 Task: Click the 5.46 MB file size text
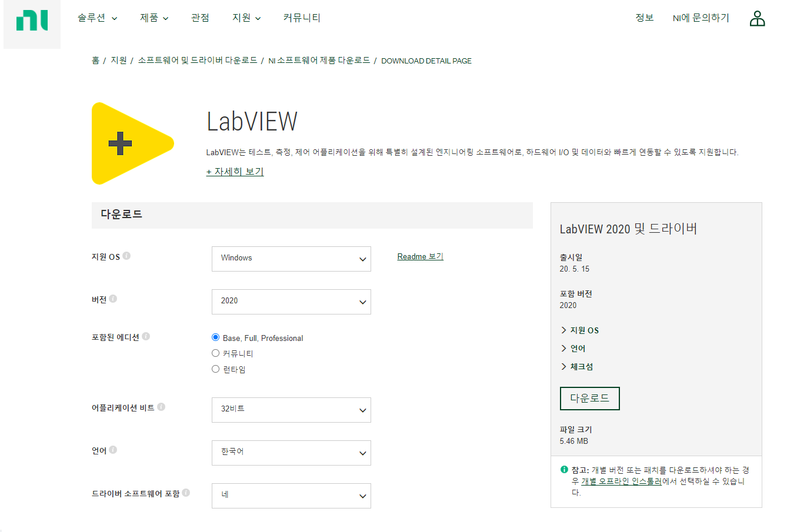574,441
